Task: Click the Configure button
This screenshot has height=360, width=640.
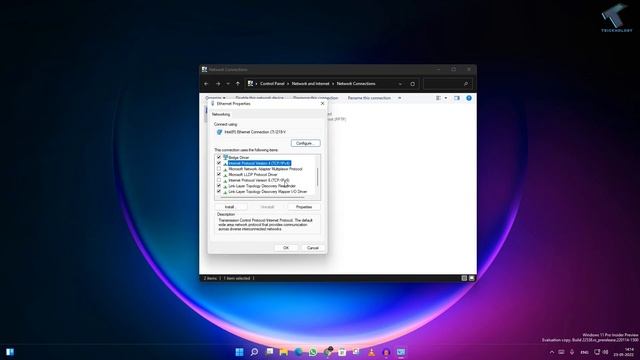Action: pyautogui.click(x=305, y=143)
